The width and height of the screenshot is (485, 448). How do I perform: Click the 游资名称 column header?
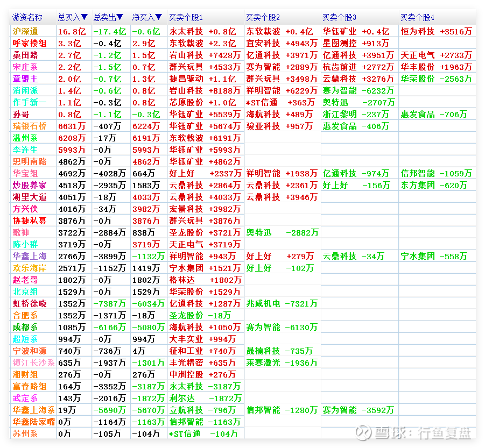[27, 18]
